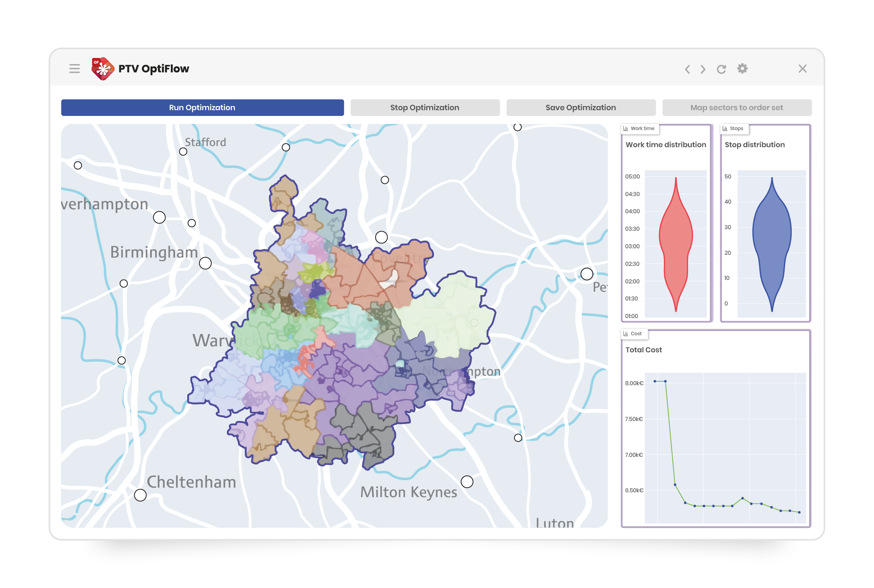
Task: Select the Cost chart tab
Action: pyautogui.click(x=634, y=334)
